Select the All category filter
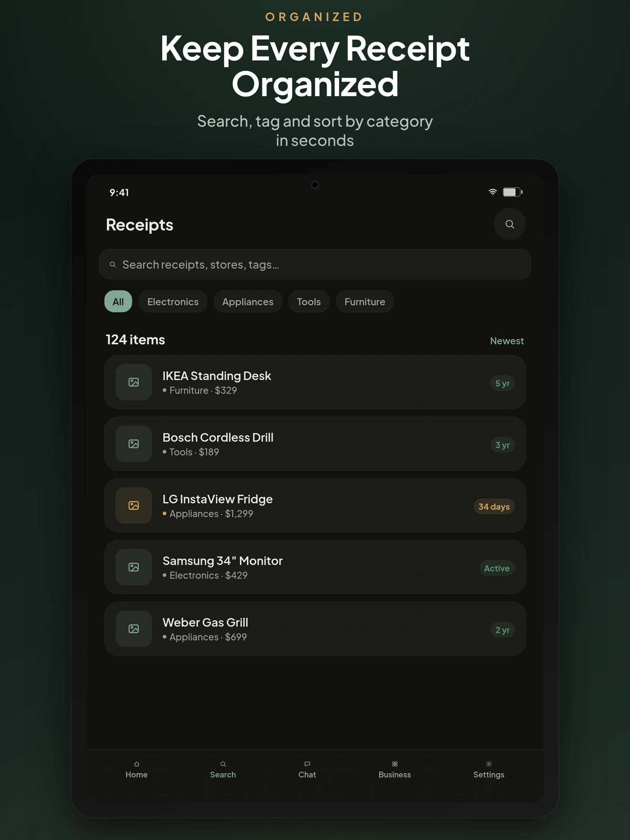The image size is (630, 840). [118, 302]
